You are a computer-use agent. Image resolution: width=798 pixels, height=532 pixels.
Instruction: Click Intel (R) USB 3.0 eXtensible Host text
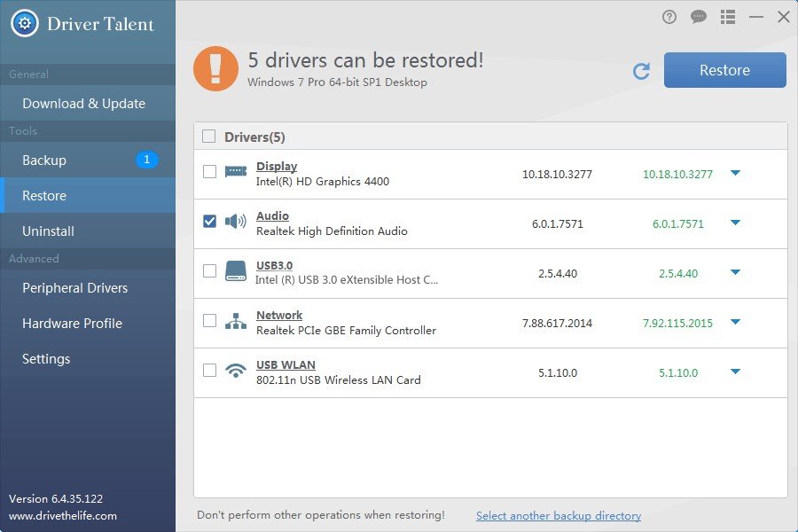(x=346, y=280)
